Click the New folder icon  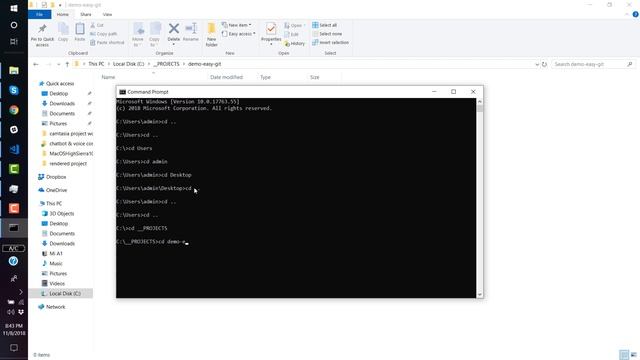coord(211,29)
